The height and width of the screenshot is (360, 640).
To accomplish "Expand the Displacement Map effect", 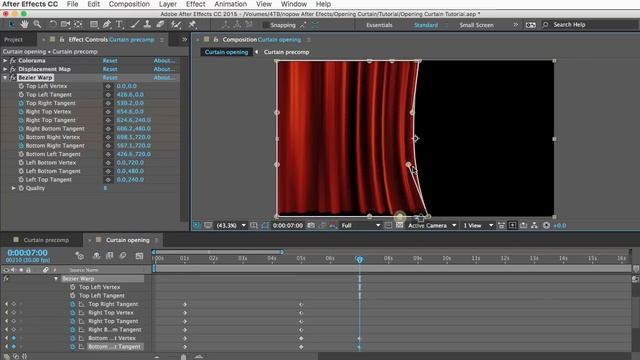I will pos(5,69).
